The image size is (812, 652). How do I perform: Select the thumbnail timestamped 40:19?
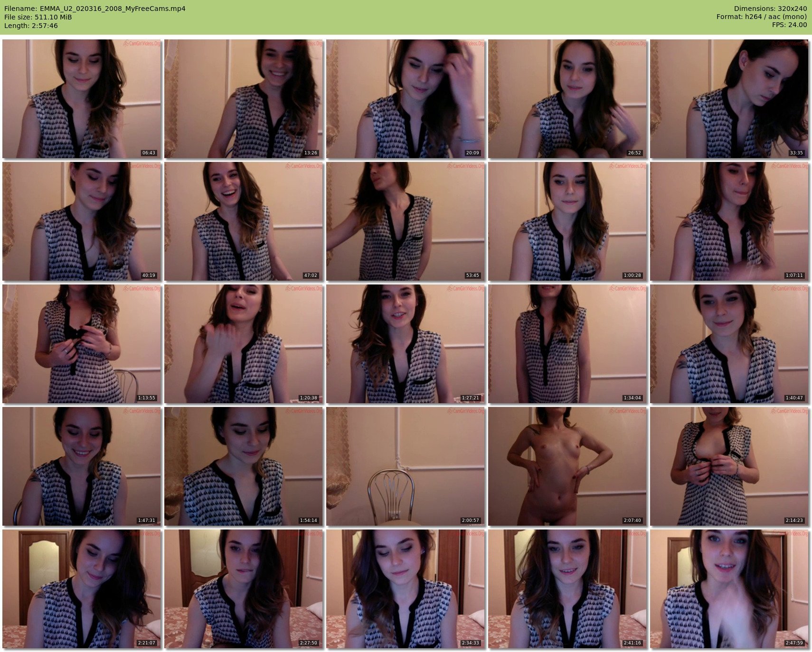(x=82, y=221)
